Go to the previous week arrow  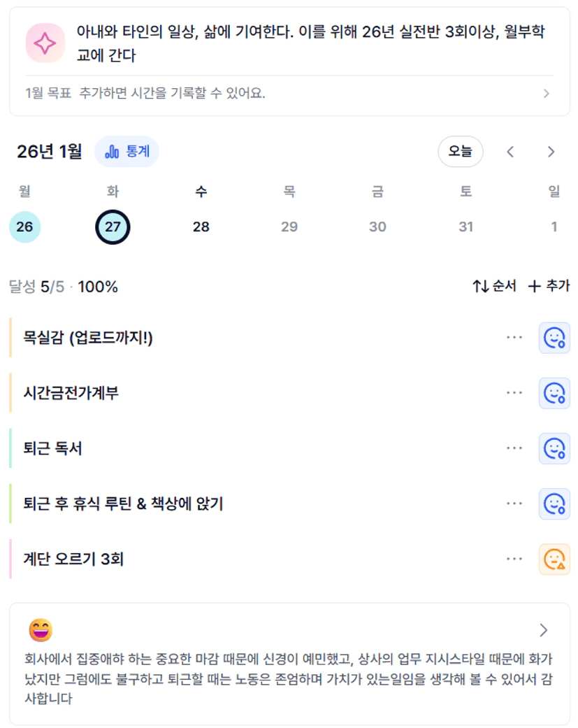[x=510, y=151]
